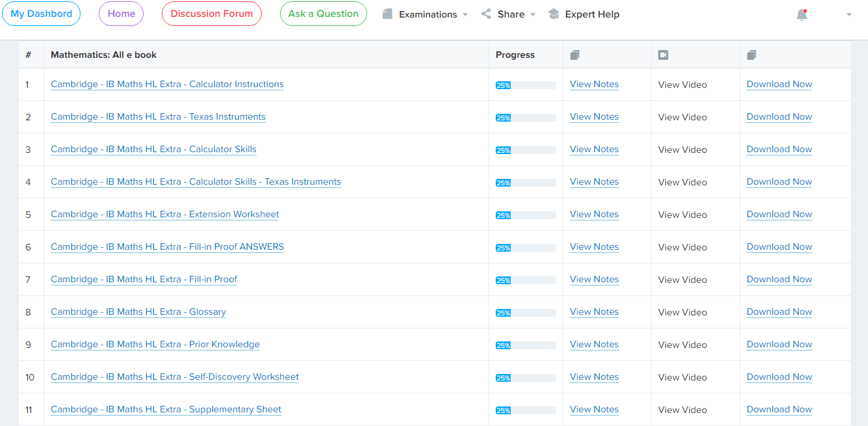Viewport: 868px width, 426px height.
Task: Click the video camera column header icon
Action: [x=663, y=55]
